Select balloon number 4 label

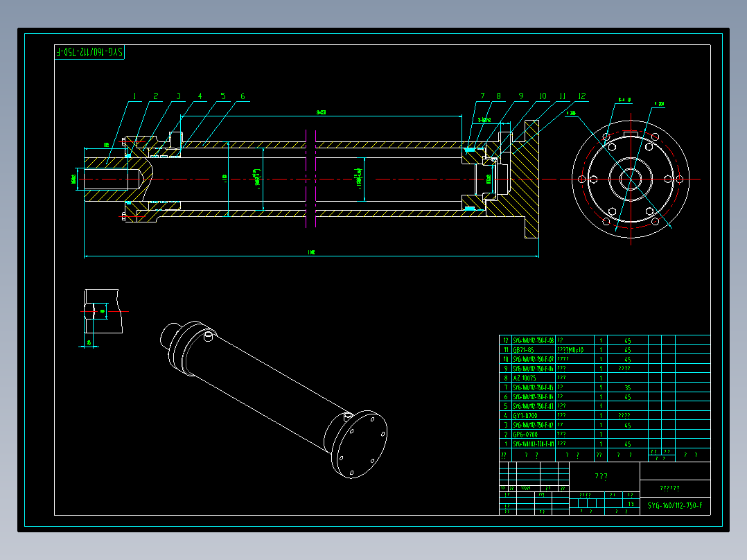point(200,96)
